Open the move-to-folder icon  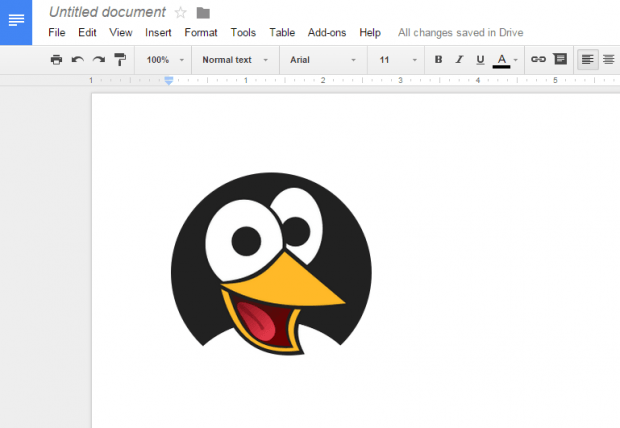coord(203,13)
